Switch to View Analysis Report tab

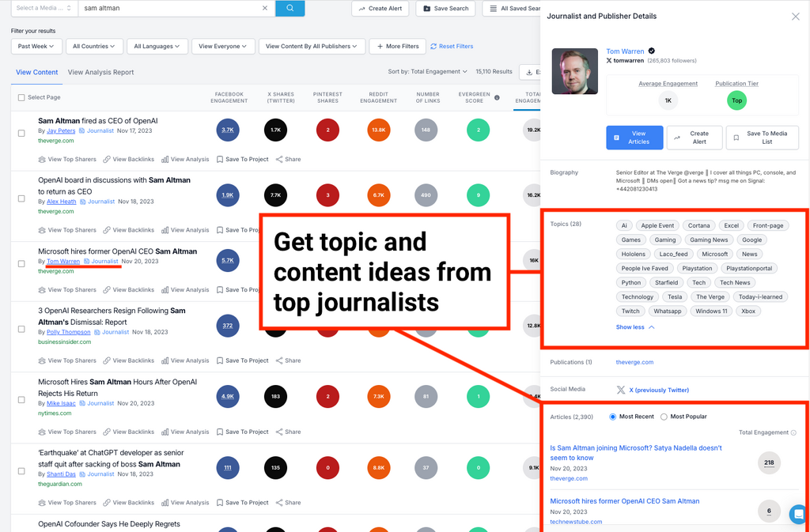pos(100,72)
